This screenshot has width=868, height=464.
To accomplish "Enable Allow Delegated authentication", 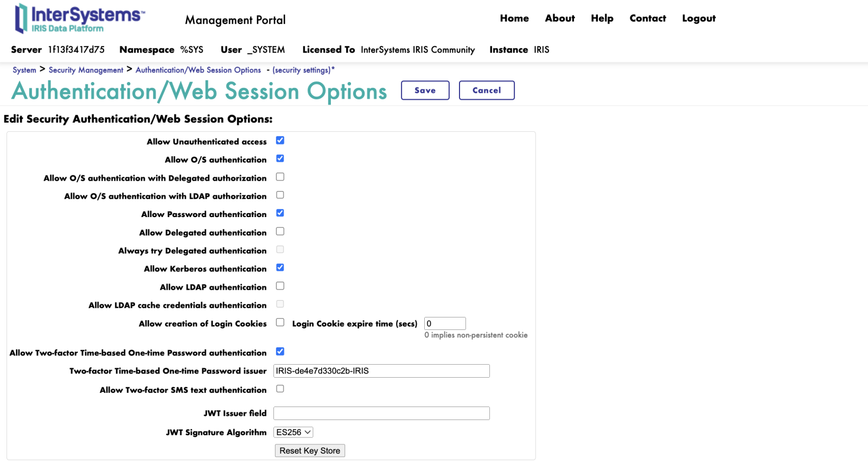I will click(x=280, y=231).
